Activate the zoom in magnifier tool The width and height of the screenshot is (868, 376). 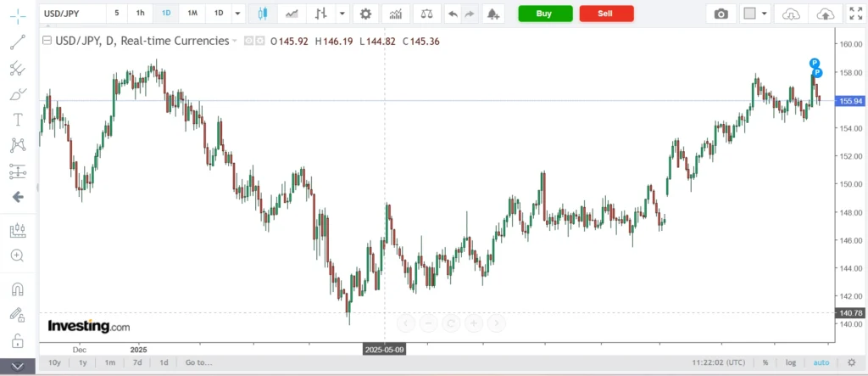pyautogui.click(x=18, y=255)
